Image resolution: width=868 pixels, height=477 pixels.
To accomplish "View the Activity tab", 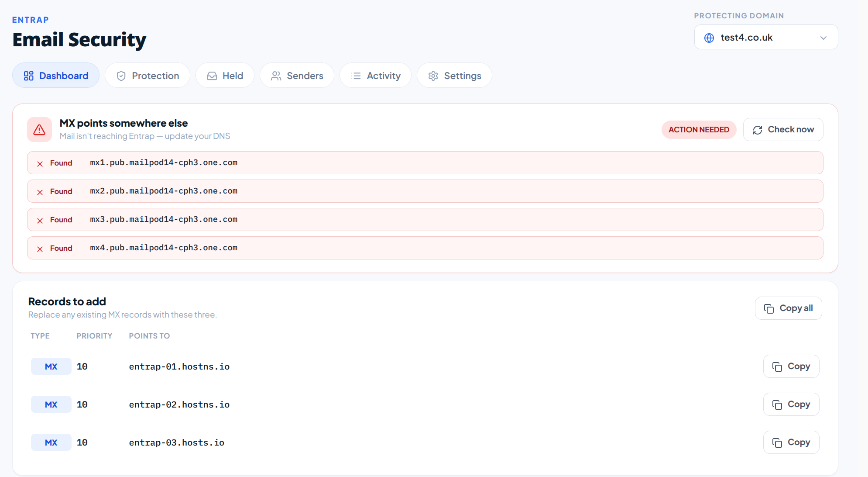I will [375, 76].
